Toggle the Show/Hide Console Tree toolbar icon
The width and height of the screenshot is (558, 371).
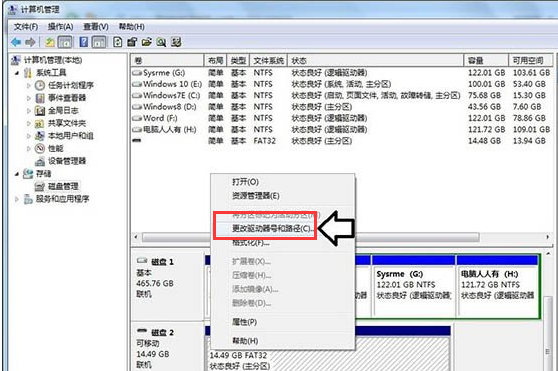click(x=65, y=42)
